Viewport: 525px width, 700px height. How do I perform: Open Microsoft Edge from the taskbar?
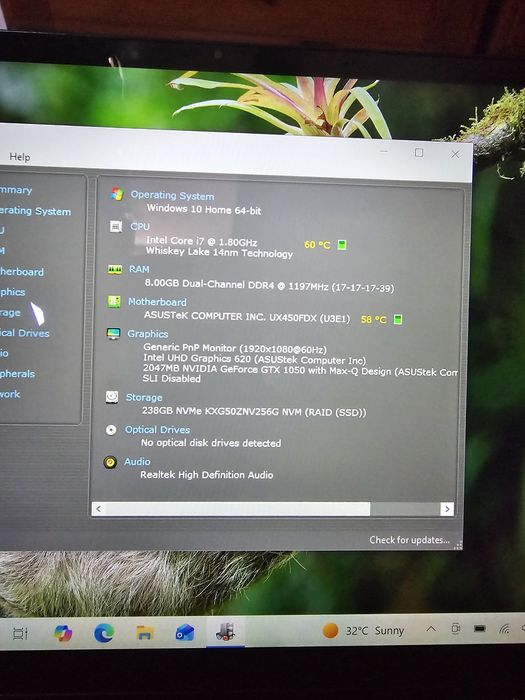point(104,633)
